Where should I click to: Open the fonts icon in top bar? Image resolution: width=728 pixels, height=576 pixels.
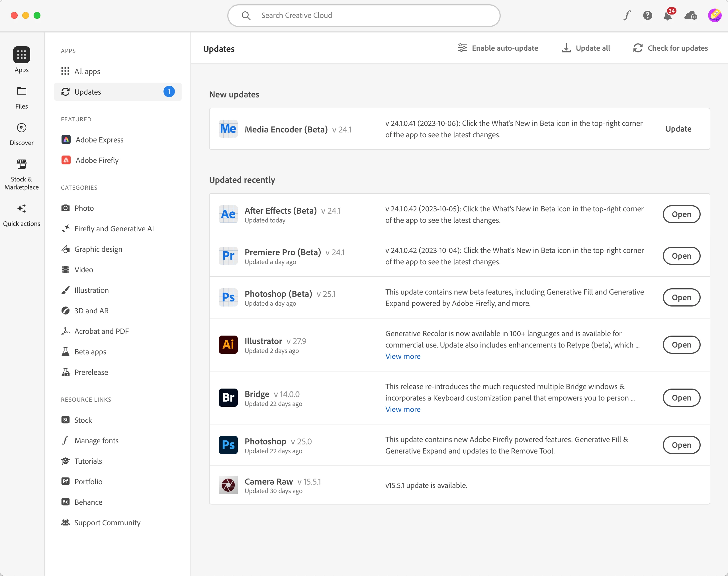tap(627, 15)
